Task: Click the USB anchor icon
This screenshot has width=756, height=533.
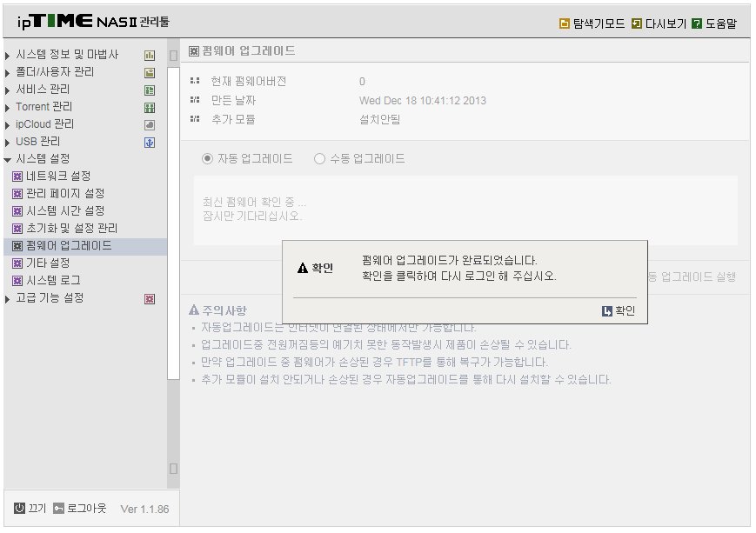Action: pyautogui.click(x=150, y=143)
